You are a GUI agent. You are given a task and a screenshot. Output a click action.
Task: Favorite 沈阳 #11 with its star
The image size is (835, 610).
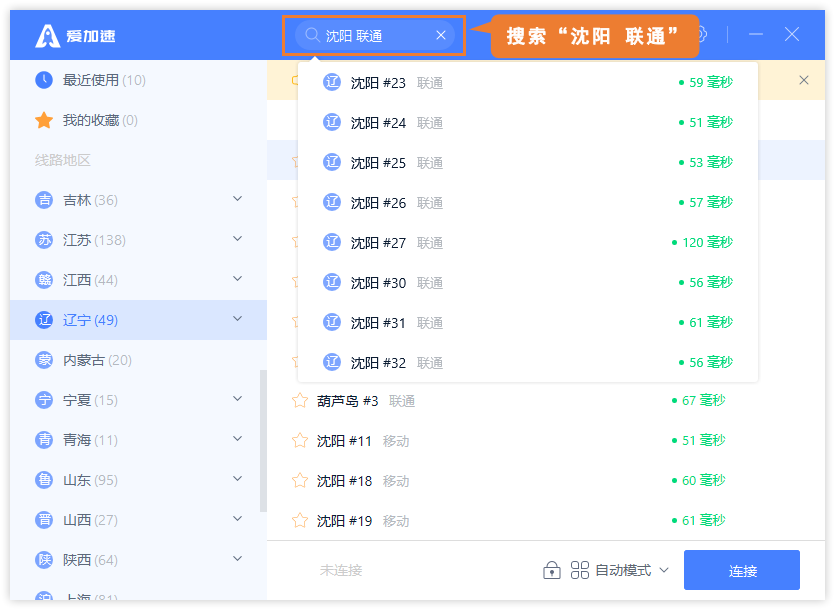[300, 440]
